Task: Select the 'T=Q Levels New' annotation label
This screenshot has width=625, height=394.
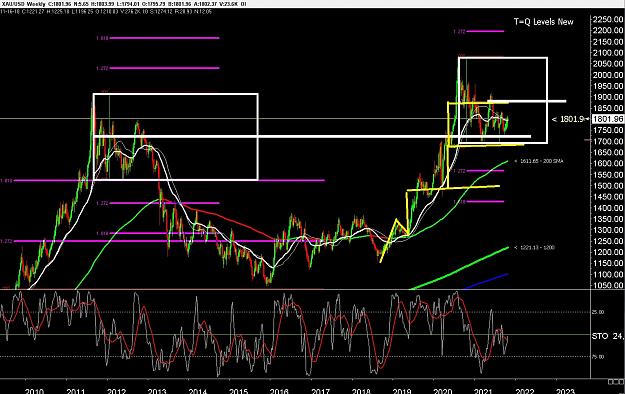Action: (x=543, y=22)
